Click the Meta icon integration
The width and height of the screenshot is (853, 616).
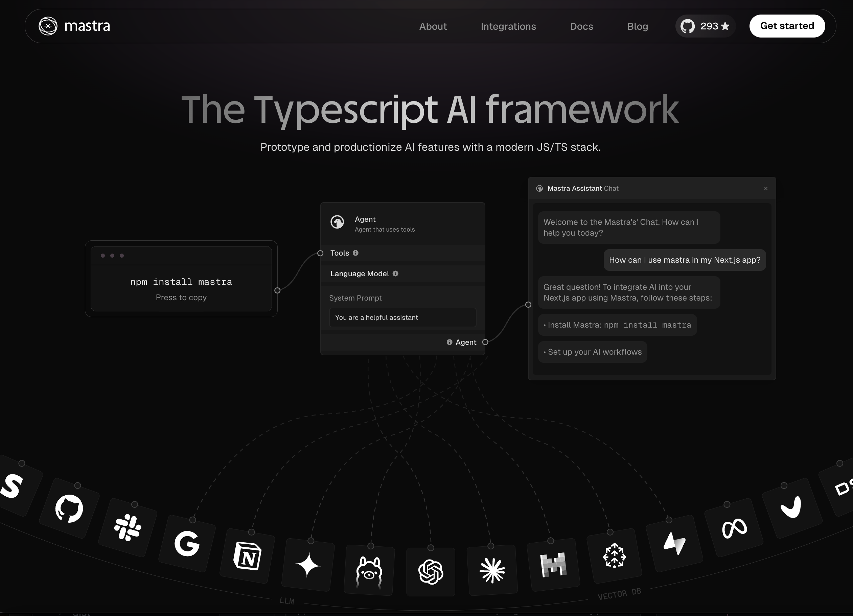[734, 526]
